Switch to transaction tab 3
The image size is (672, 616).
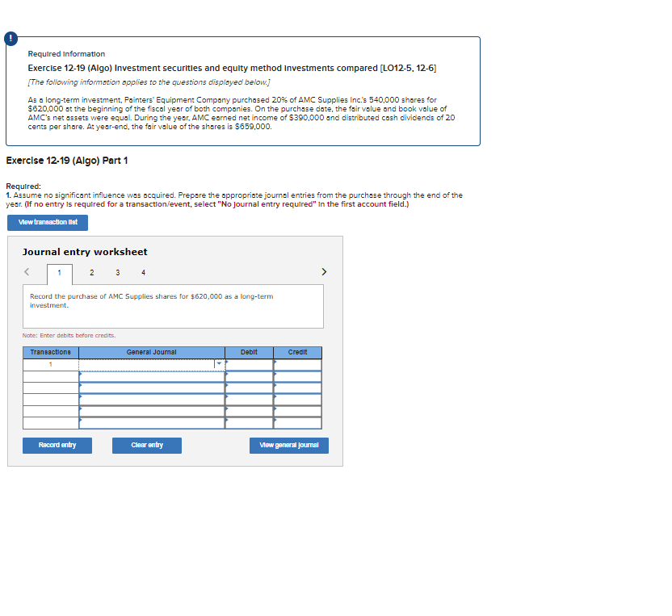click(x=117, y=273)
